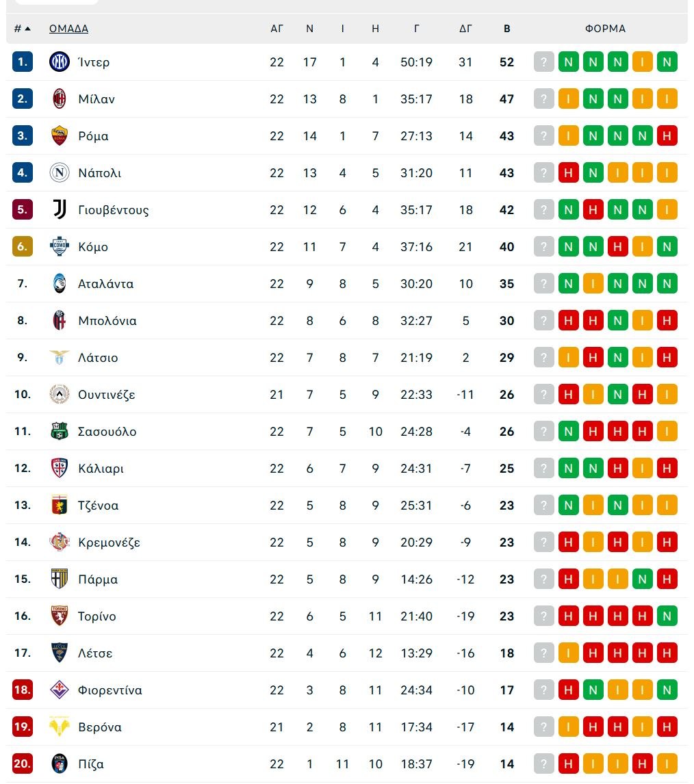Open the Βερόνα team page
This screenshot has width=694, height=784.
100,727
